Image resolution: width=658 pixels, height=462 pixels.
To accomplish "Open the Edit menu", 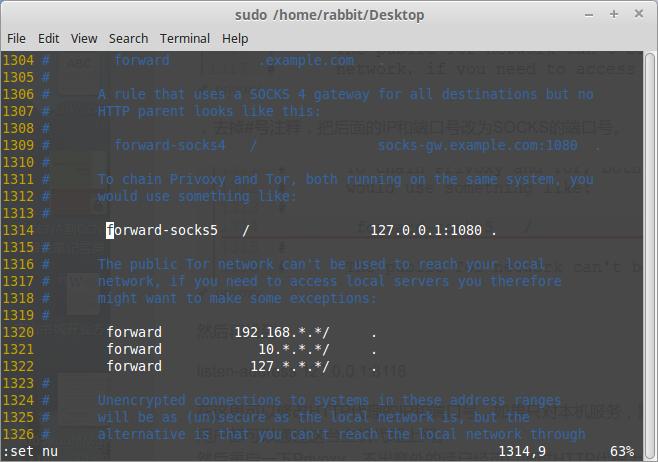I will 48,39.
